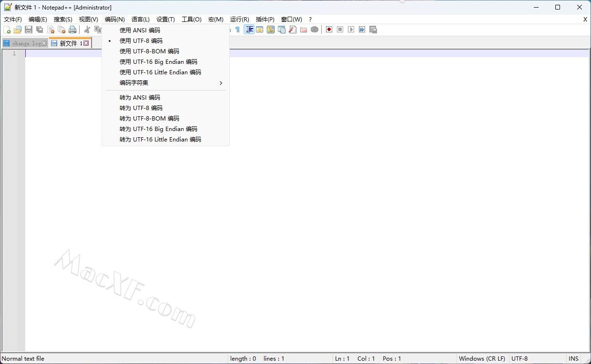Start macro recording with red dot icon

coord(329,30)
